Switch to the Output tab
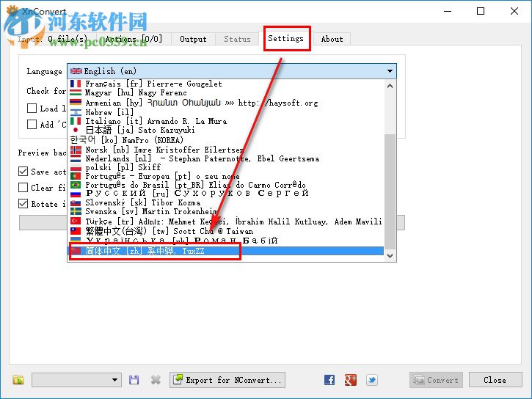The height and width of the screenshot is (399, 532). 193,39
